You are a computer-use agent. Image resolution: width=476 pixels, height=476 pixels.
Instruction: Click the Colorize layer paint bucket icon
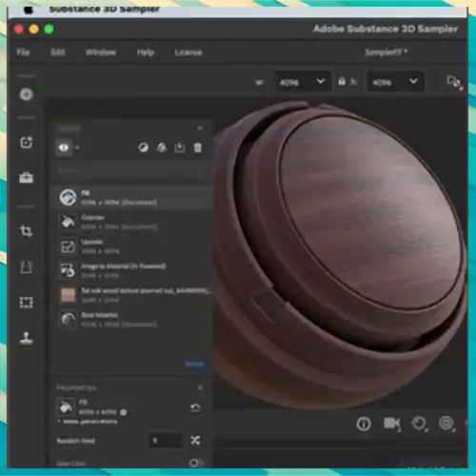point(68,222)
